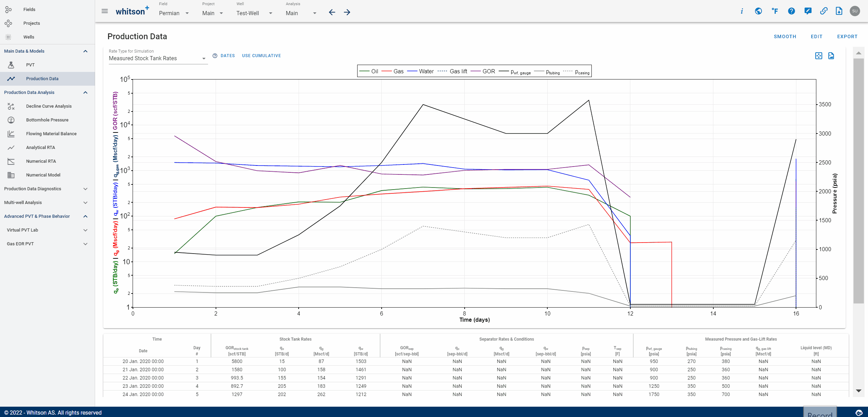This screenshot has height=417, width=868.
Task: Click the scrollbar up arrow
Action: [858, 53]
